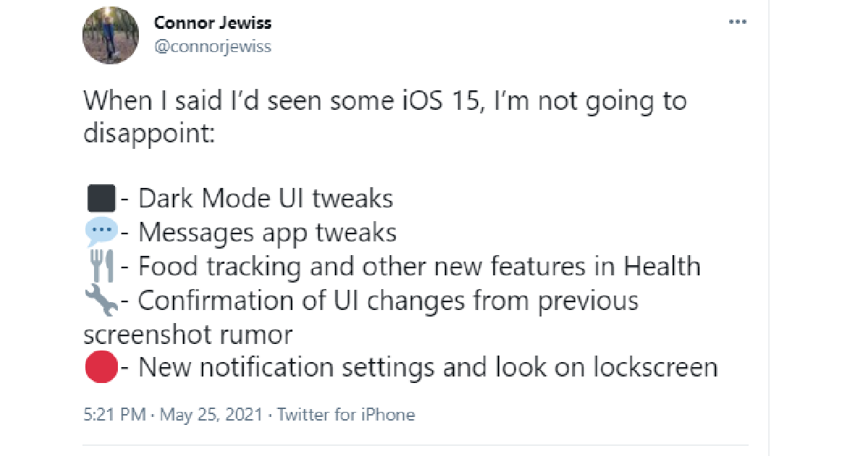Click the fork and knife emoji

coord(101,267)
